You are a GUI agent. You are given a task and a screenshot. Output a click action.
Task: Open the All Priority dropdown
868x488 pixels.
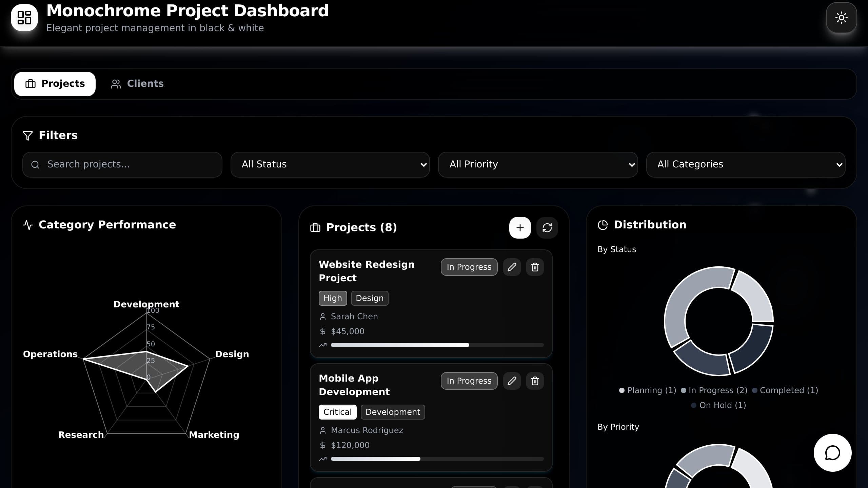[x=538, y=165]
